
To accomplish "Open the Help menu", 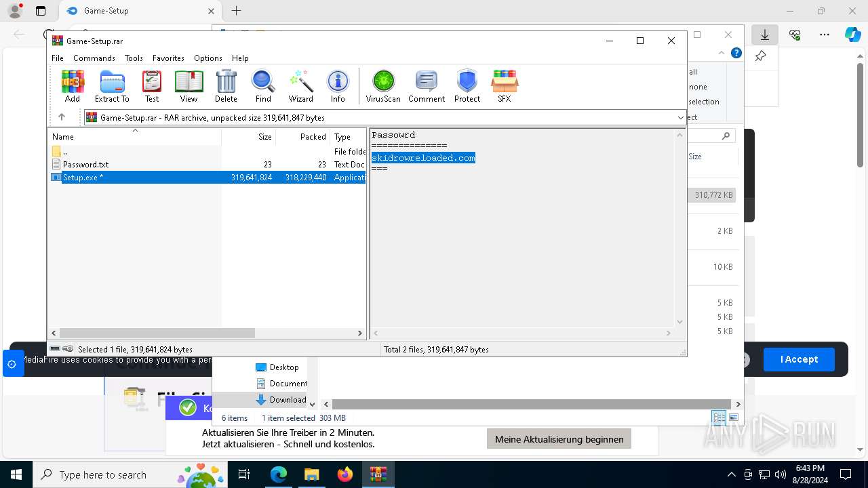I will pos(240,58).
